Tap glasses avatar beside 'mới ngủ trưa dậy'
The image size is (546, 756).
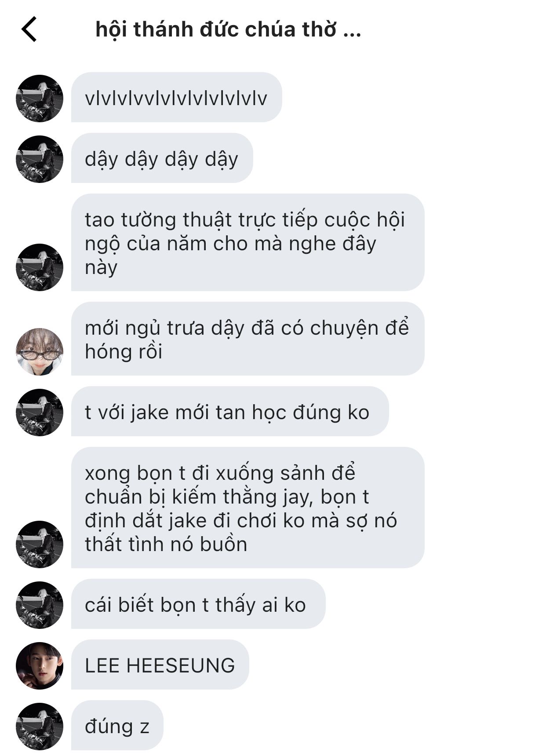40,352
